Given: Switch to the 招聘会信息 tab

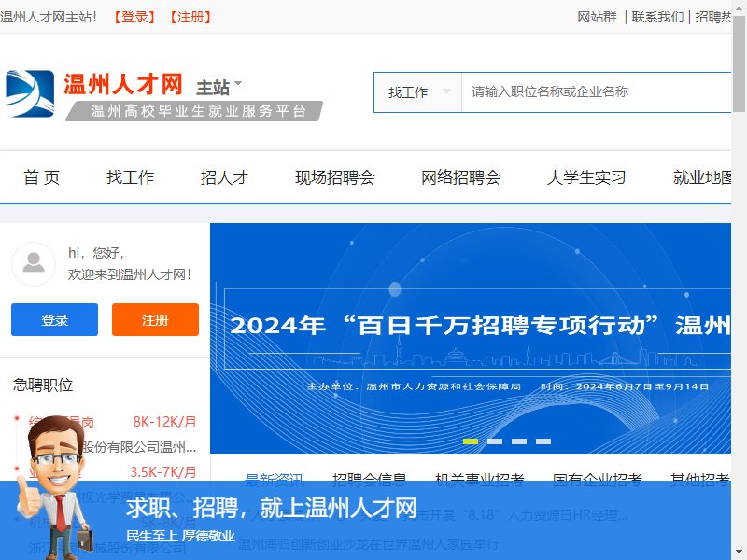Looking at the screenshot, I should (369, 479).
